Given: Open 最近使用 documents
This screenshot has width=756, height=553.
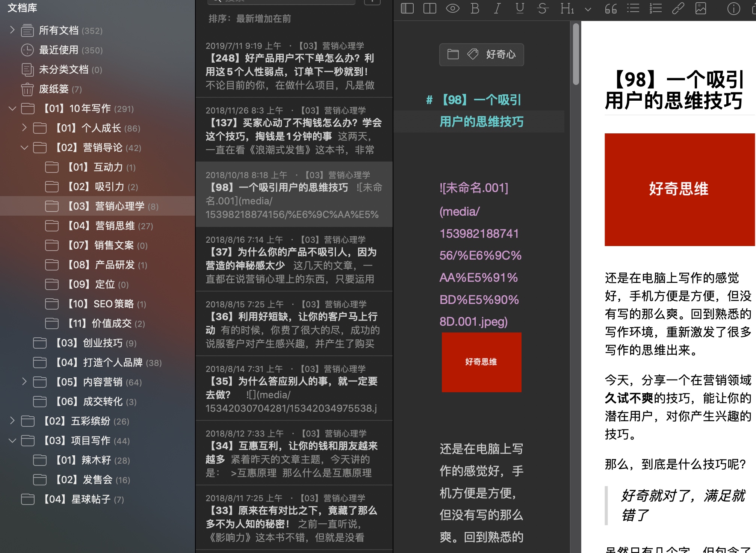Looking at the screenshot, I should tap(98, 50).
